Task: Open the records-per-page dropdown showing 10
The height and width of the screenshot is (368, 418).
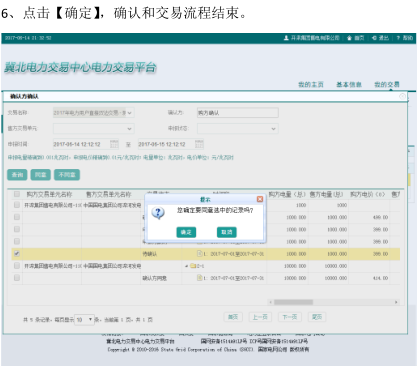Action: 84,320
